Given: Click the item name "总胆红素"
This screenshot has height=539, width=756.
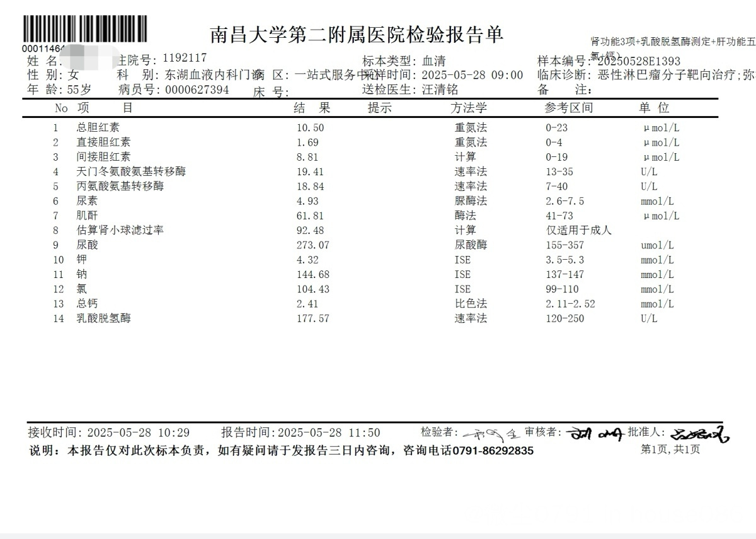Looking at the screenshot, I should 98,128.
